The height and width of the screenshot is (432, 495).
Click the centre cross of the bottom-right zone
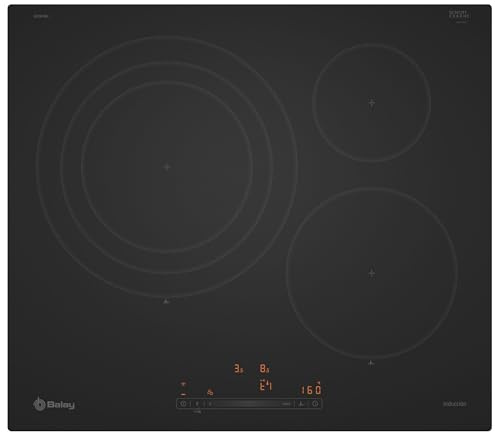click(x=372, y=273)
